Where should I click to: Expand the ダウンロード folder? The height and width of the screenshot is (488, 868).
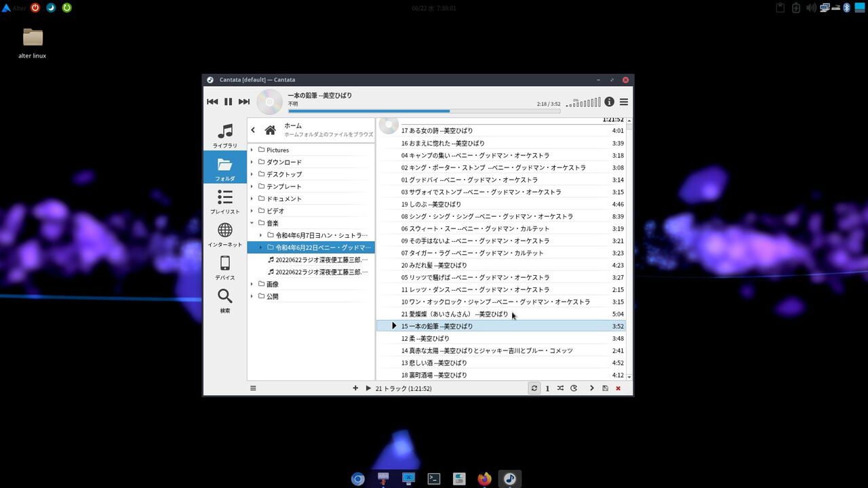pos(252,162)
